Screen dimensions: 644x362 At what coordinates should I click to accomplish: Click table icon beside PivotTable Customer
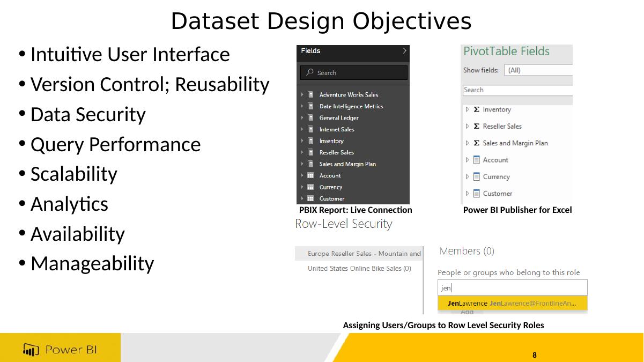[x=477, y=194]
